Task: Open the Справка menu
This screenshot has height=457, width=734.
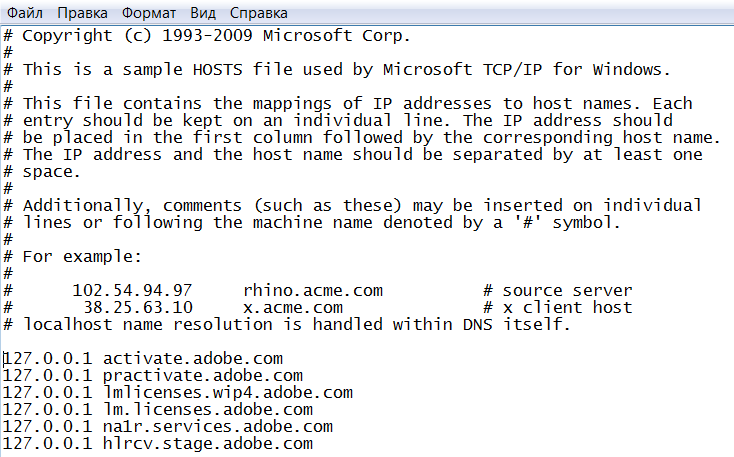Action: (258, 13)
